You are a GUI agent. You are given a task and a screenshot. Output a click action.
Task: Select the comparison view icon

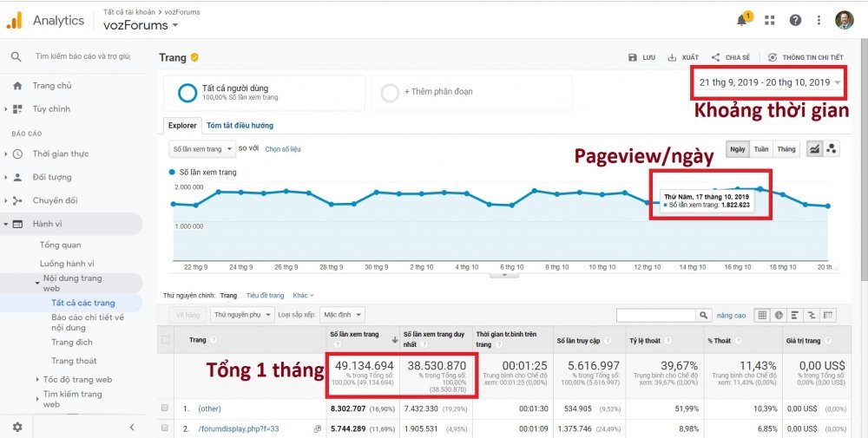tap(812, 315)
